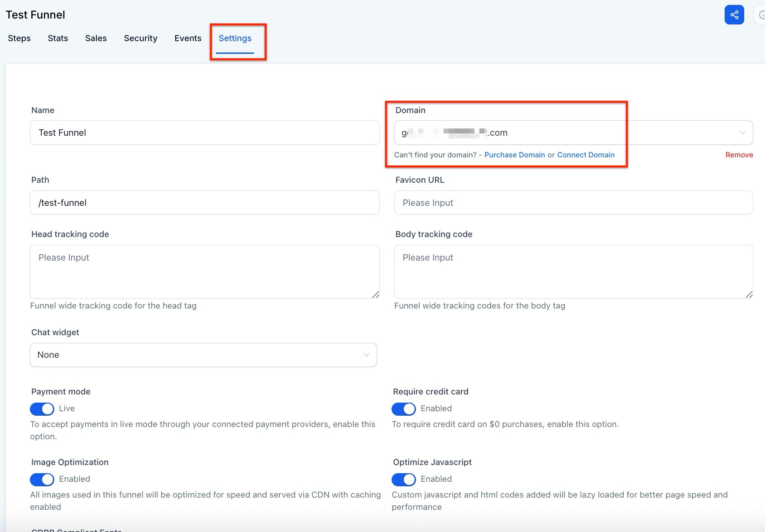This screenshot has width=765, height=532.
Task: Turn off Image Optimization toggle
Action: [42, 480]
